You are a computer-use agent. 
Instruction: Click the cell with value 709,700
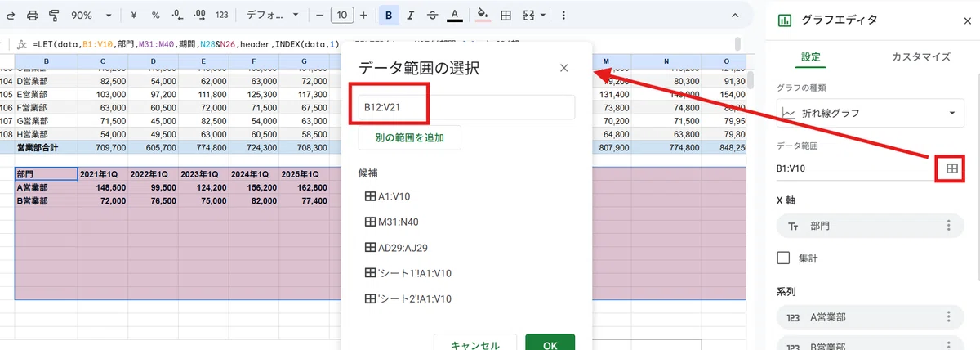coord(103,148)
